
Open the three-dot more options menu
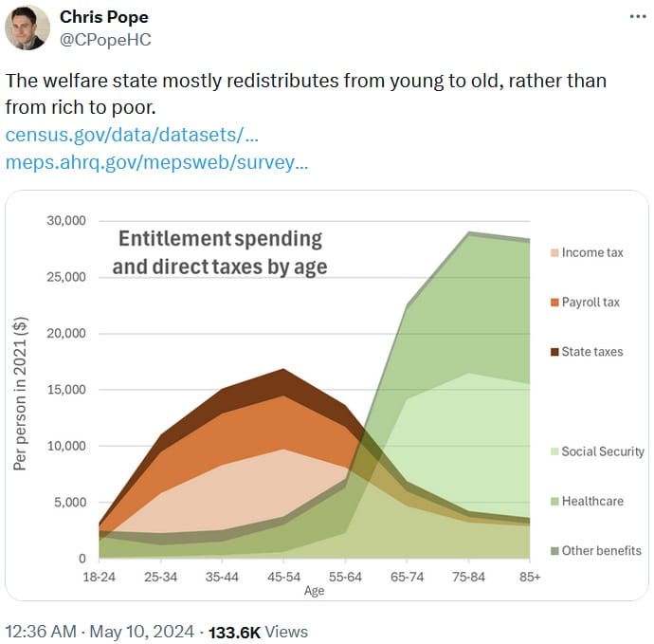[639, 18]
